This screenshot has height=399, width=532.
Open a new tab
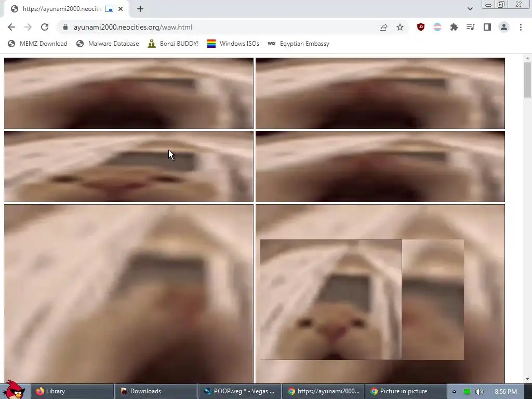click(x=140, y=9)
